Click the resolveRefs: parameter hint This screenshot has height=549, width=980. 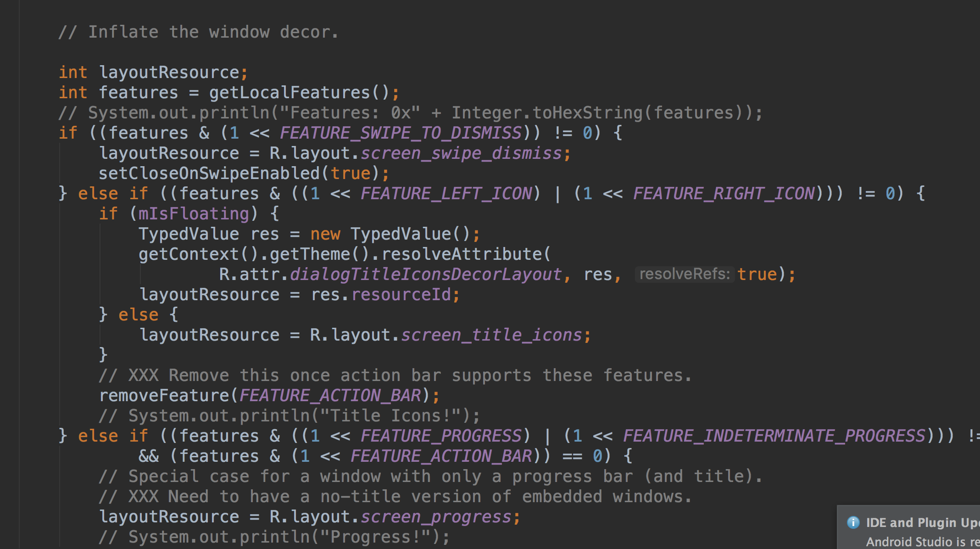685,274
